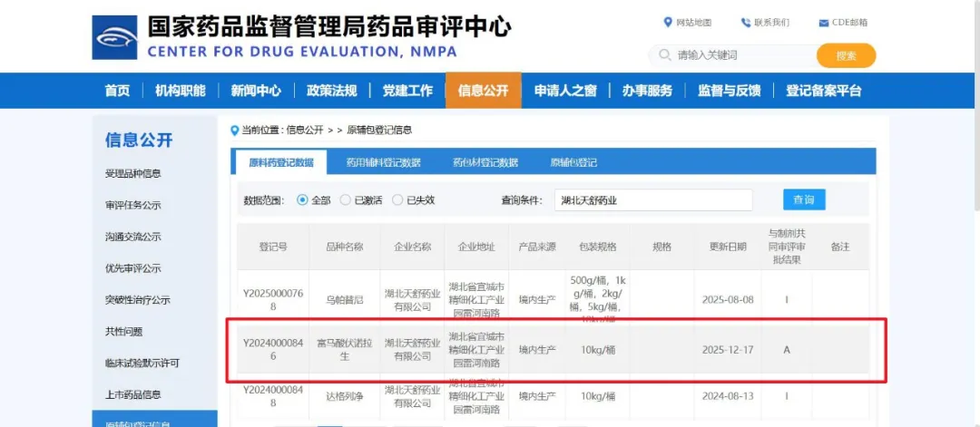Click the magnifier icon in search box
Viewport: 980px width, 427px height.
664,55
